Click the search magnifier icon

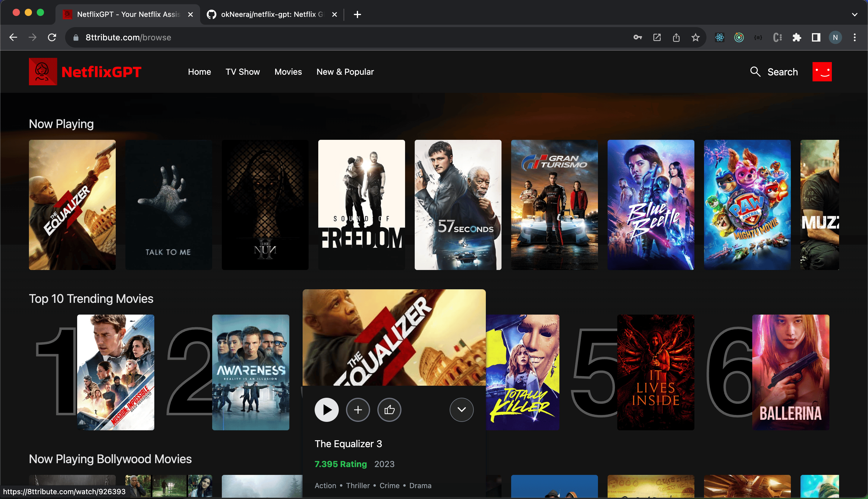coord(755,72)
